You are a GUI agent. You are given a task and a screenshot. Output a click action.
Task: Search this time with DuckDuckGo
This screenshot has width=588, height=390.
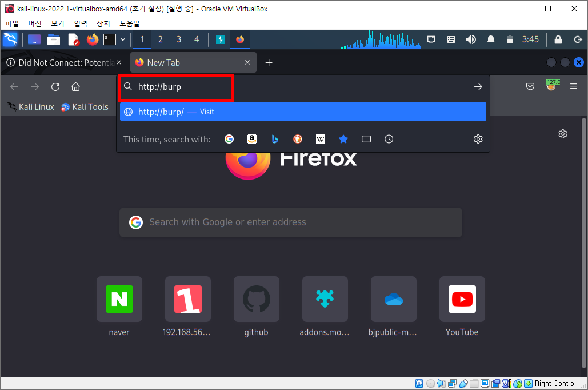pos(298,140)
